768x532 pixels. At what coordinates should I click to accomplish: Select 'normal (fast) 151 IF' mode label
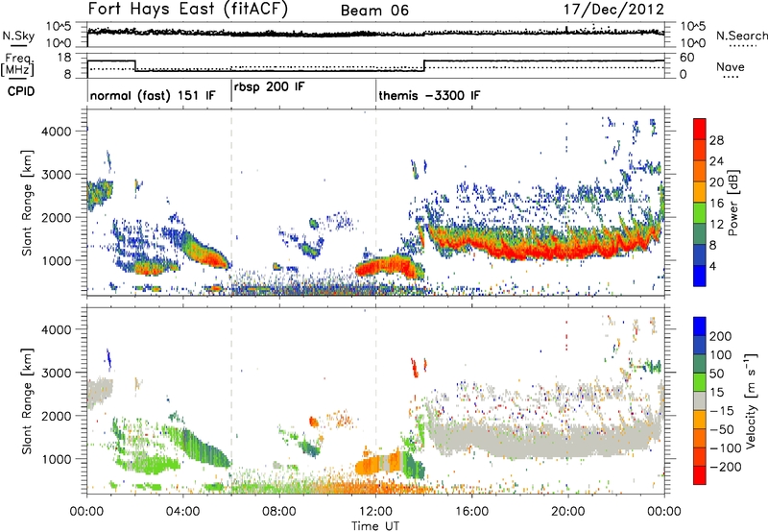coord(153,95)
